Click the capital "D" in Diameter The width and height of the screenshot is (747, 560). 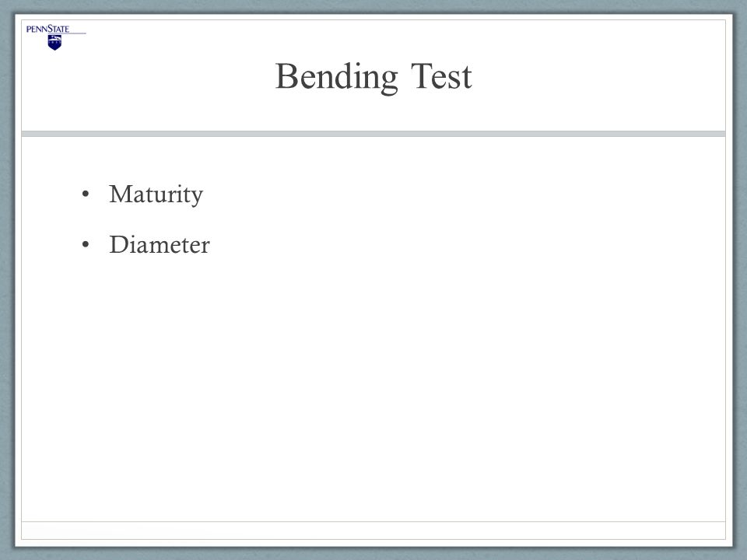[x=118, y=244]
